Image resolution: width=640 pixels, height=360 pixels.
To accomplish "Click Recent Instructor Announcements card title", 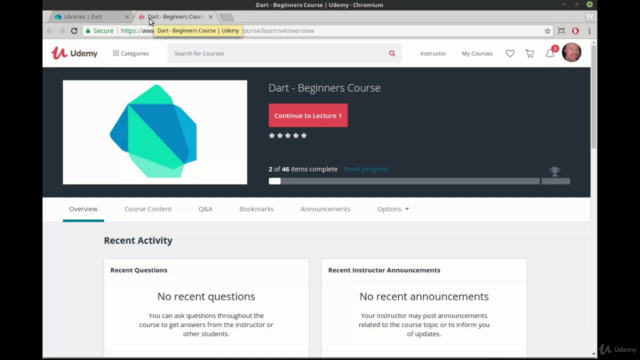I will 384,270.
